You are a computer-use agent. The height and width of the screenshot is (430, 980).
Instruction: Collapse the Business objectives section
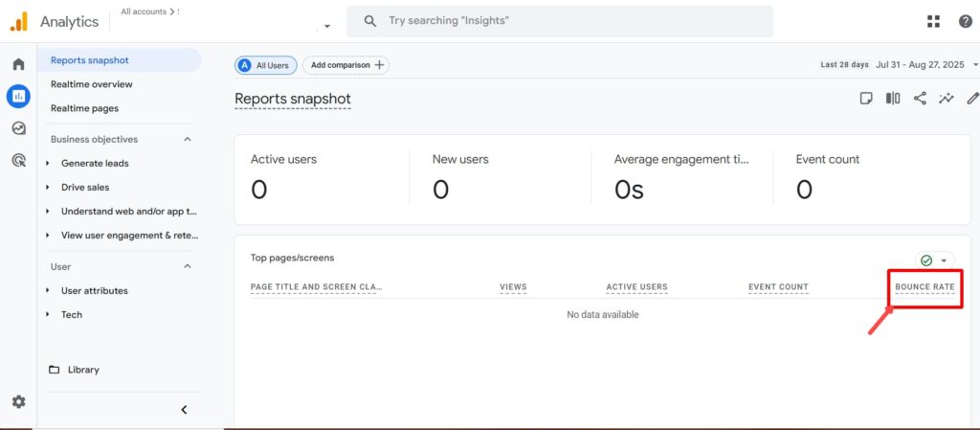tap(188, 139)
